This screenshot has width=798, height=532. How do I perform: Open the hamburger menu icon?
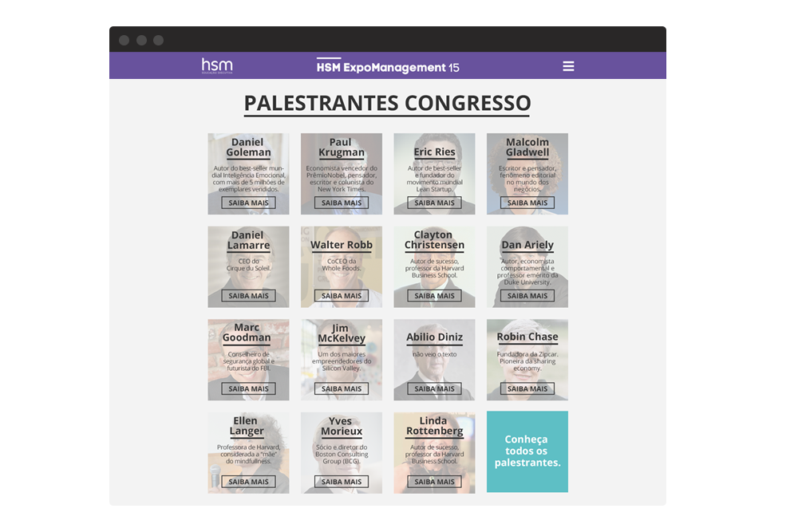click(568, 66)
